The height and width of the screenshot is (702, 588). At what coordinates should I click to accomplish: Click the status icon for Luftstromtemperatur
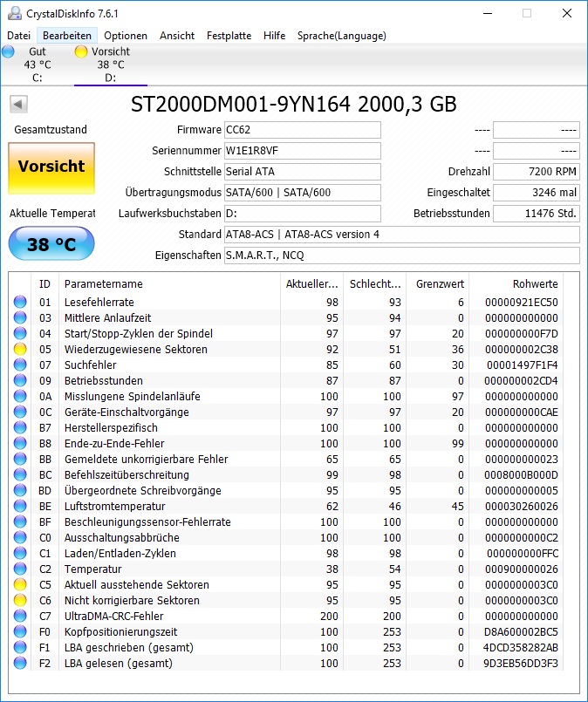coord(20,506)
